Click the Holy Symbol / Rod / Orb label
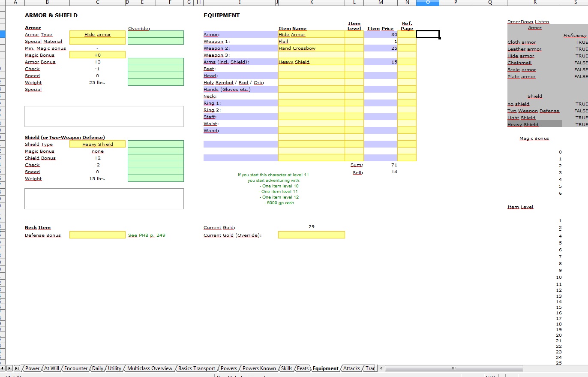This screenshot has height=377, width=588. [234, 82]
